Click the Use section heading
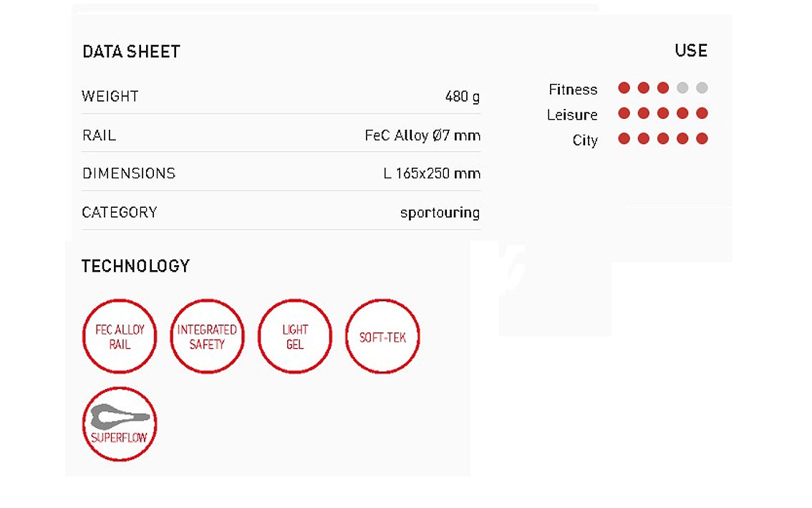812x508 pixels. click(691, 51)
